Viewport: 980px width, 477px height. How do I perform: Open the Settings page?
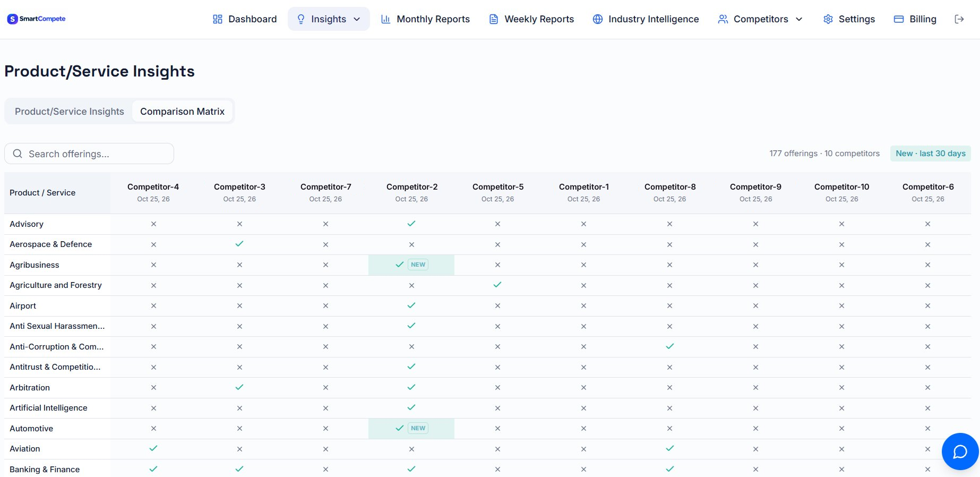849,19
